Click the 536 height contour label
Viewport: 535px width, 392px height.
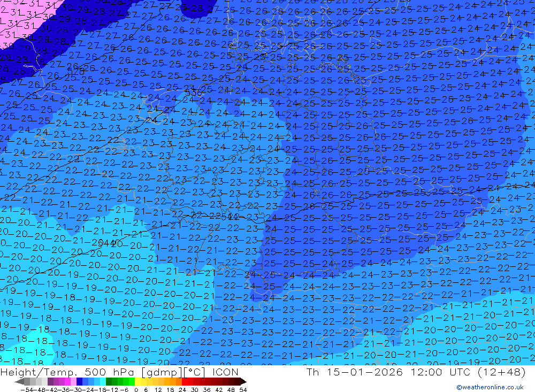(194, 93)
